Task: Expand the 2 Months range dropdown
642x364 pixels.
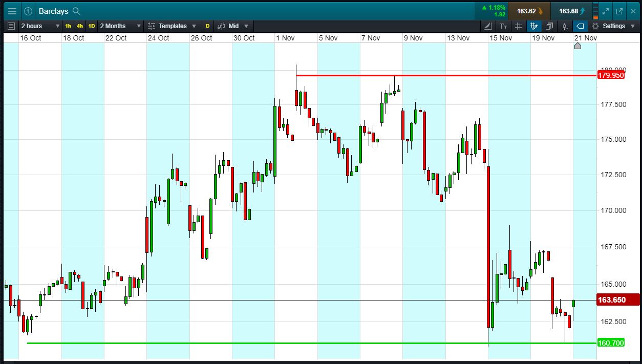Action: [120, 26]
